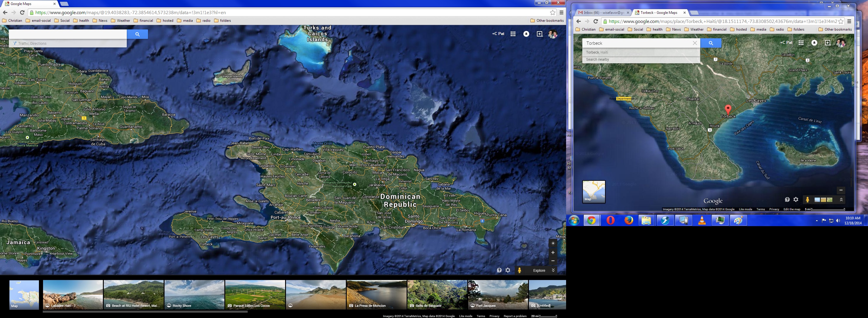Open Labadee Haiti photo thumbnail
This screenshot has height=318, width=868.
click(x=73, y=295)
